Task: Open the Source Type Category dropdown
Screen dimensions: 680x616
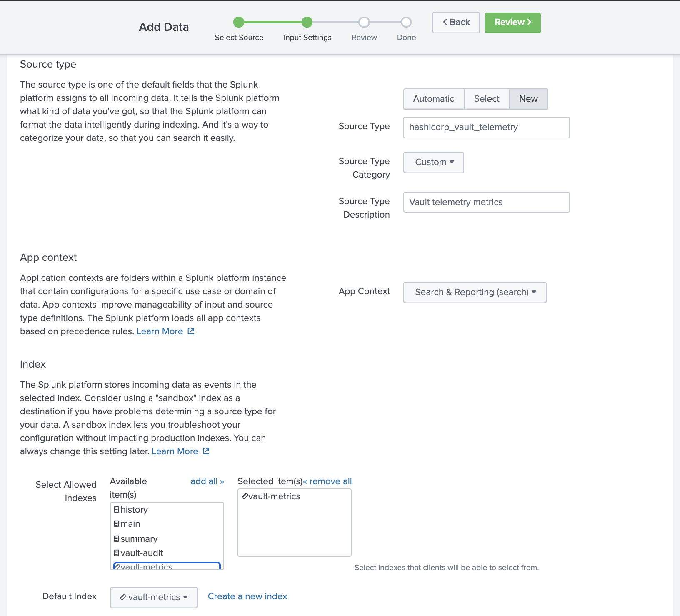Action: pyautogui.click(x=433, y=162)
